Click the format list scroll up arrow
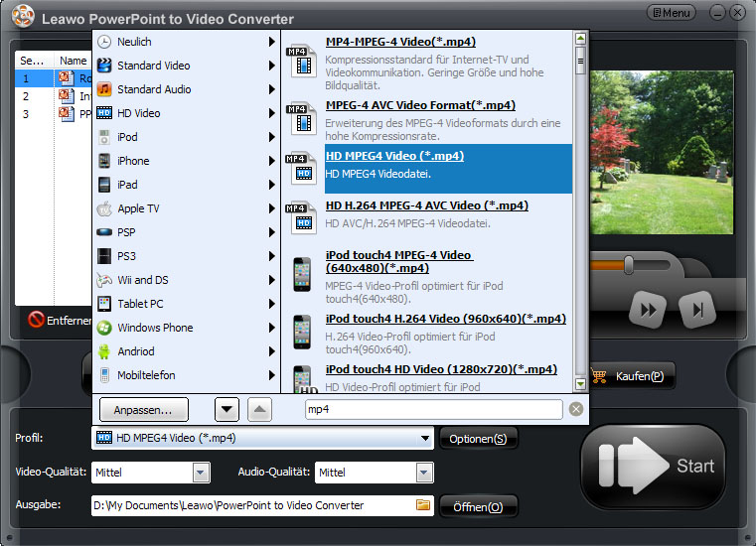Viewport: 756px width, 546px height. [x=580, y=38]
